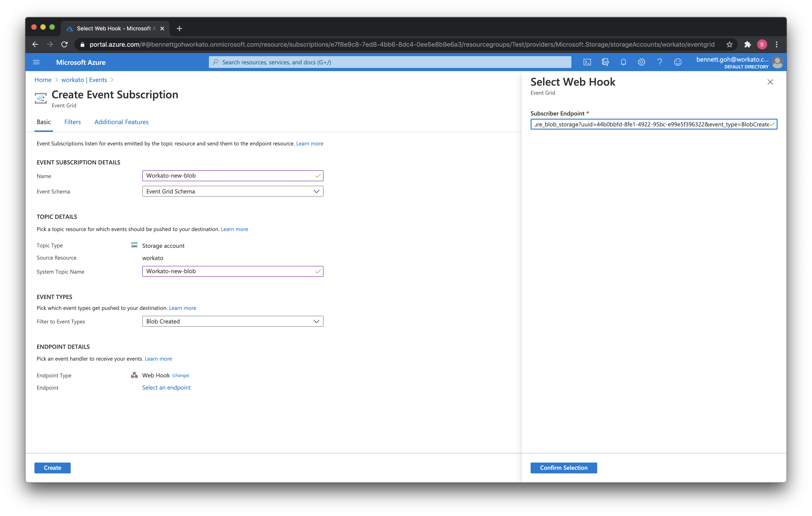
Task: Open the notifications bell
Action: (623, 62)
